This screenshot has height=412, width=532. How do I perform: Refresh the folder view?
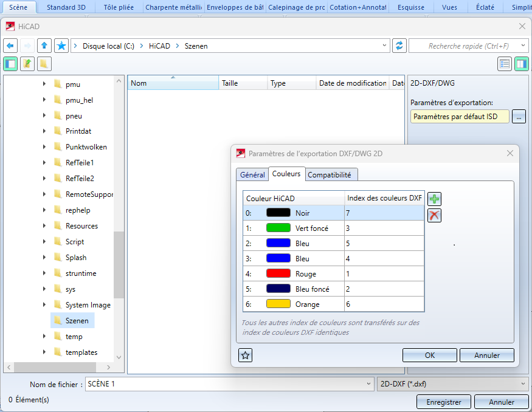point(399,46)
